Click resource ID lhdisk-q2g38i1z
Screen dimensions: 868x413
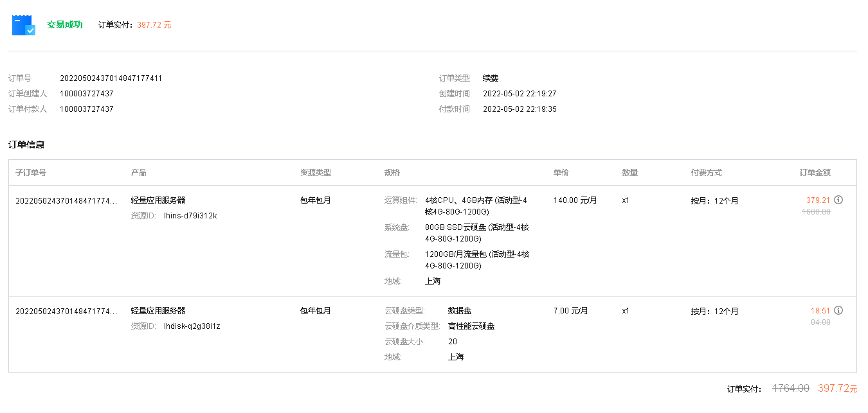[x=192, y=326]
